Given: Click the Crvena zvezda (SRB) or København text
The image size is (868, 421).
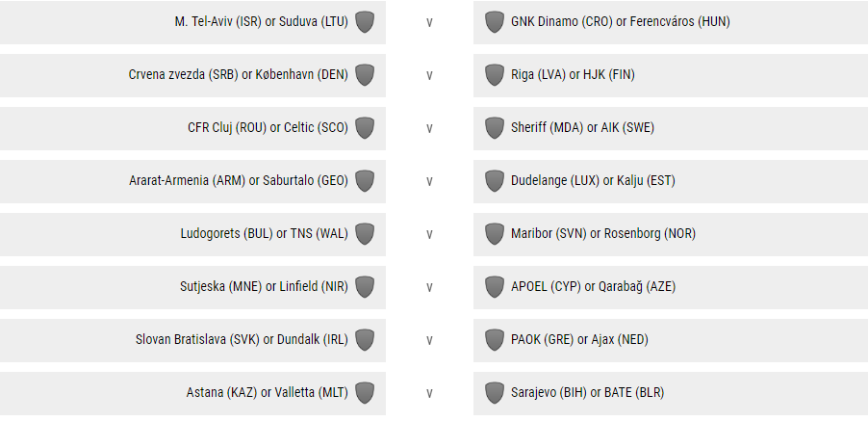Looking at the screenshot, I should (x=238, y=75).
